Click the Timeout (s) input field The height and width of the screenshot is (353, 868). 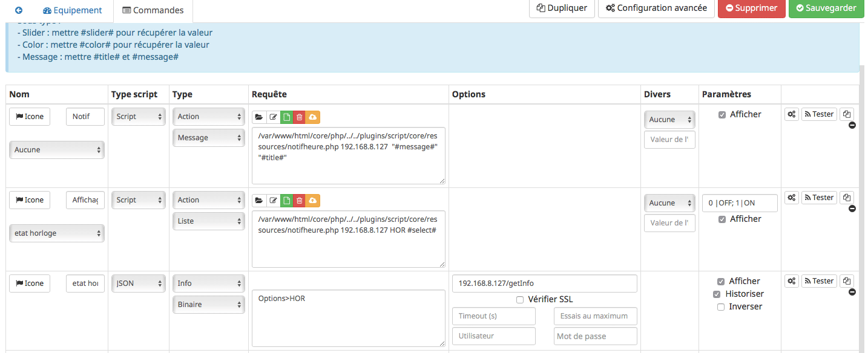pyautogui.click(x=493, y=316)
